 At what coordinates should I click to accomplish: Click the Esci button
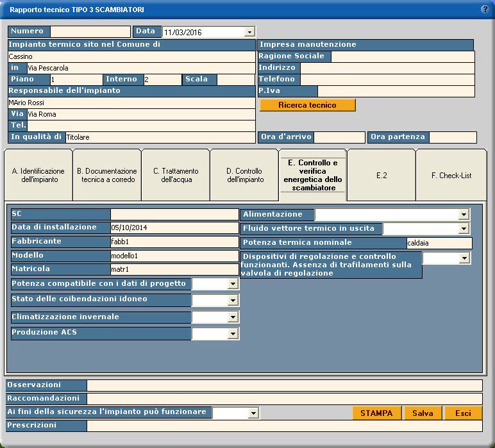pyautogui.click(x=463, y=413)
